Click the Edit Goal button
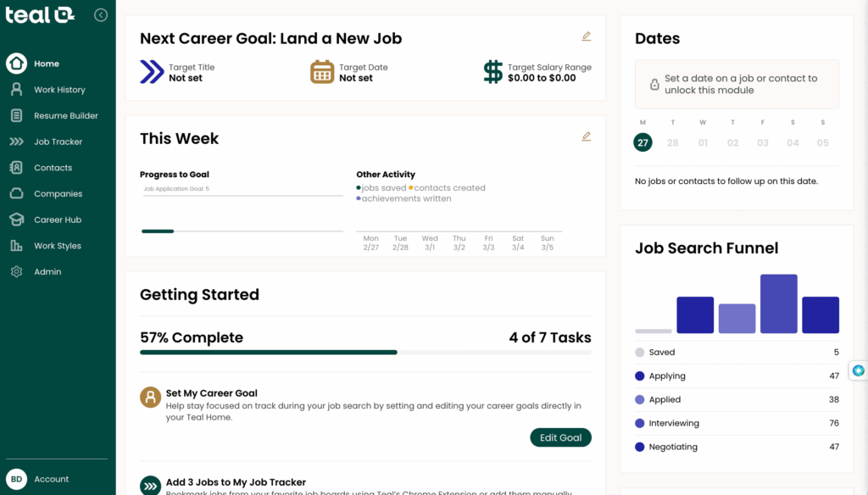Viewport: 868px width, 495px height. [x=560, y=437]
